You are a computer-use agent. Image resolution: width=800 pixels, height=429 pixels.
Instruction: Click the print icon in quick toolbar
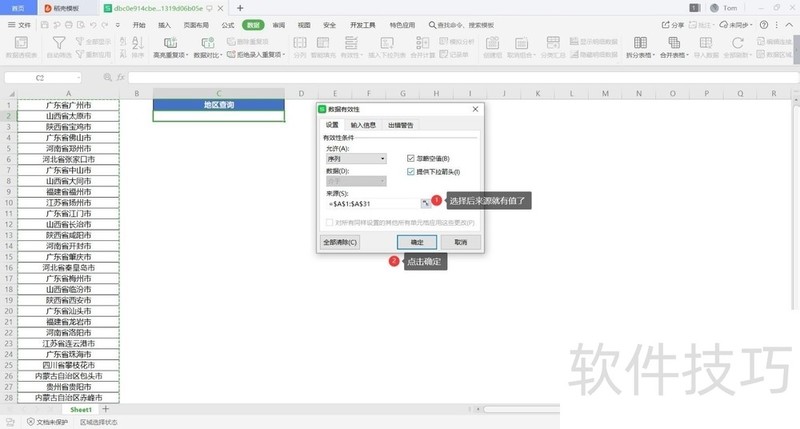pos(68,24)
